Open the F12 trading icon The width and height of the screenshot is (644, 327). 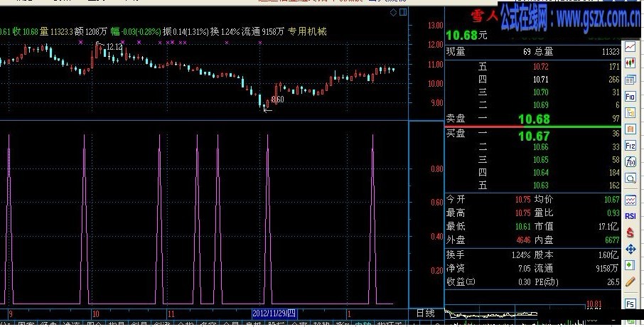pyautogui.click(x=630, y=146)
